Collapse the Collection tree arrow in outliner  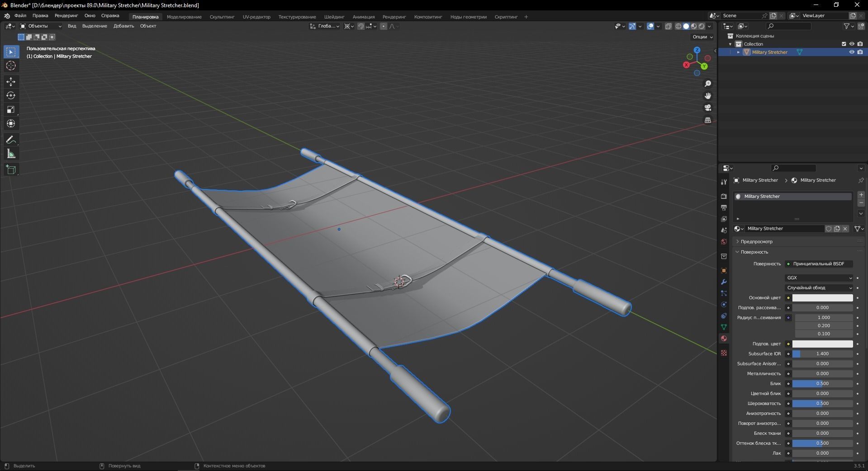[x=730, y=44]
